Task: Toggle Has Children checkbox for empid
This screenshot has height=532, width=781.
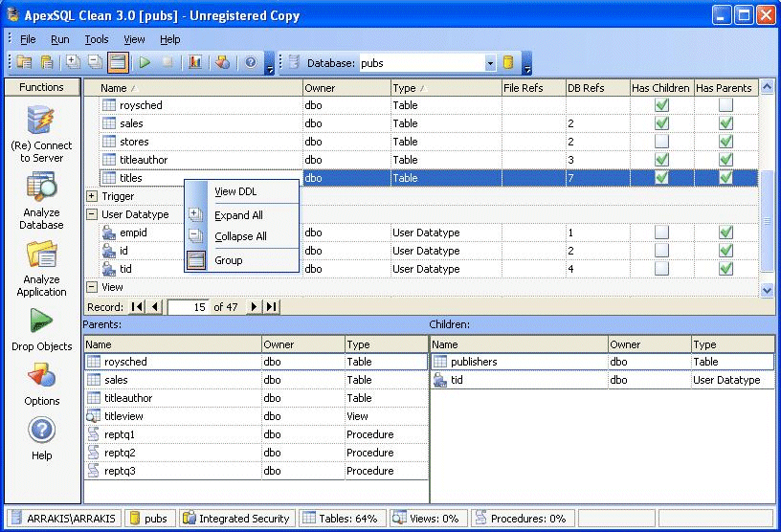Action: [661, 233]
